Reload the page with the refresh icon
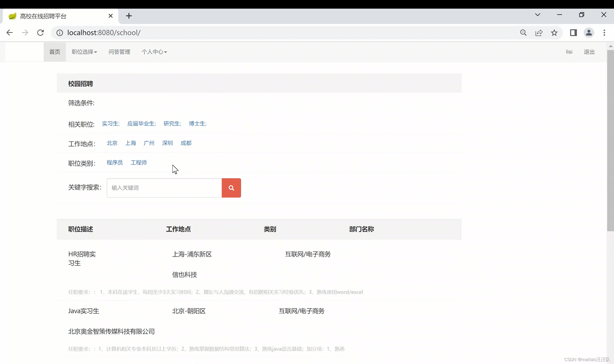 tap(41, 33)
